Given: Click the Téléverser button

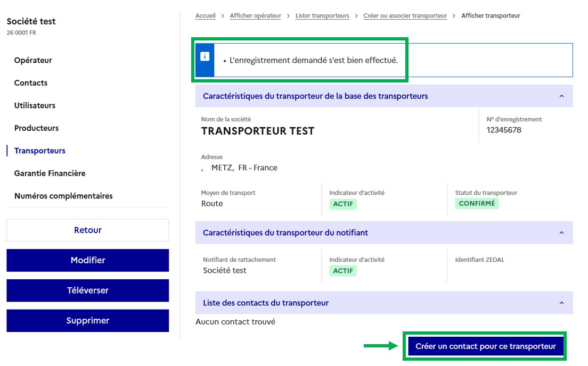Looking at the screenshot, I should (88, 290).
